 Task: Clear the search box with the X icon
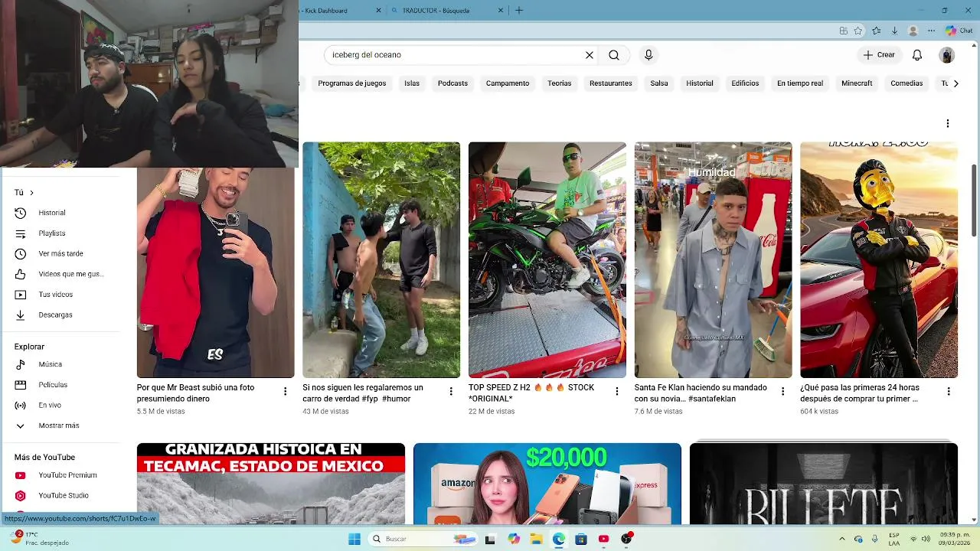coord(590,55)
